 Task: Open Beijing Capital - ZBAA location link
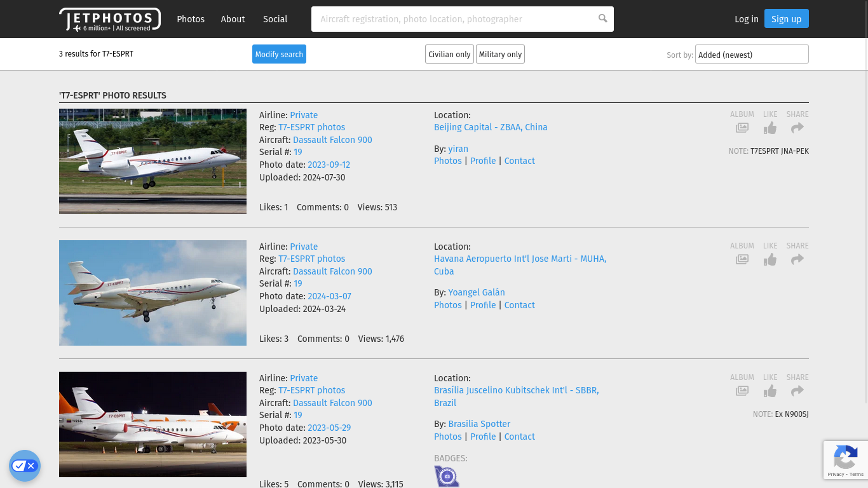491,127
